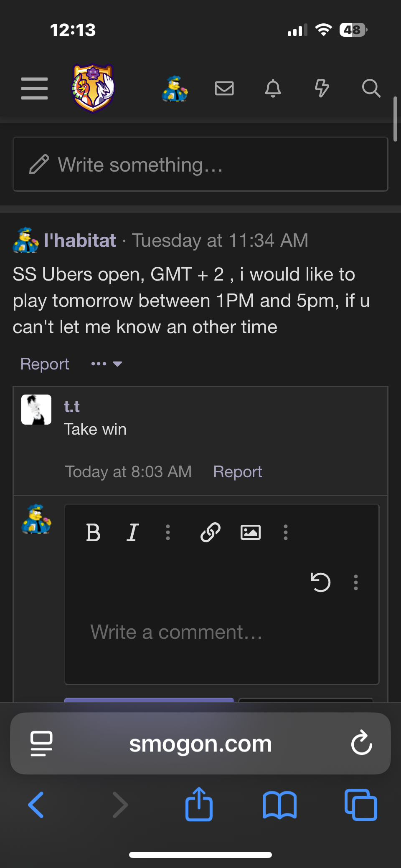Expand more text formatting options after italic

pyautogui.click(x=168, y=532)
